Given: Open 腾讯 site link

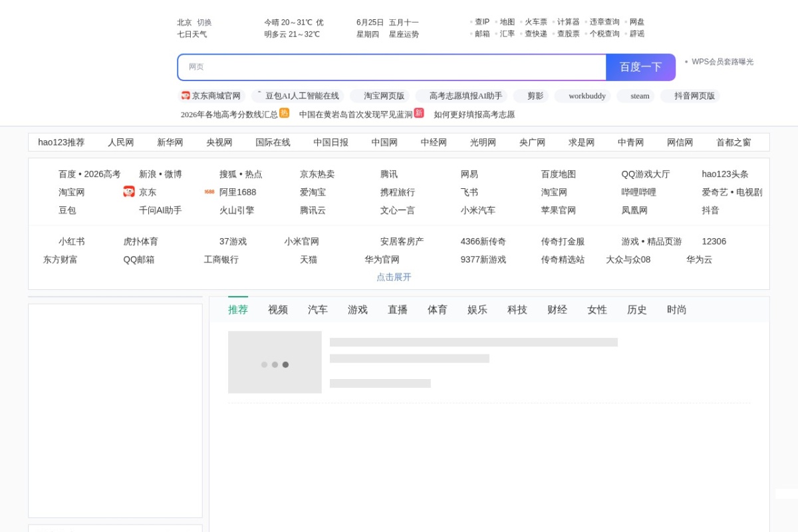Looking at the screenshot, I should pyautogui.click(x=389, y=174).
